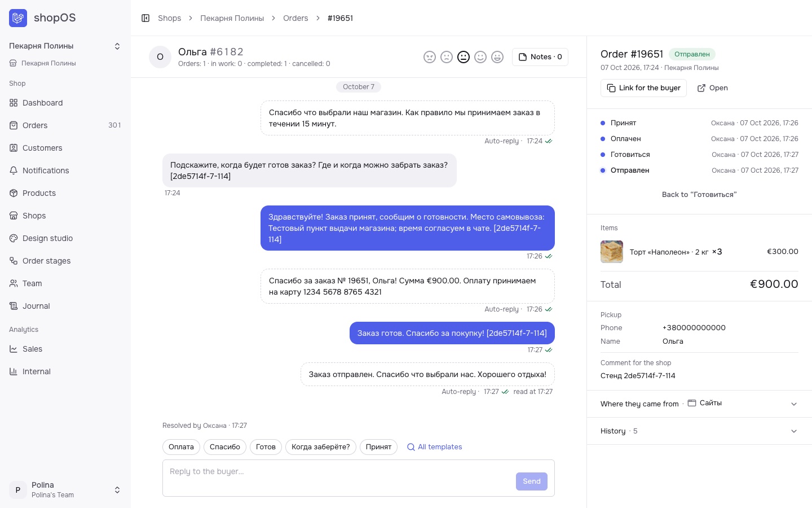Open Sales analytics in the sidebar
The height and width of the screenshot is (508, 812).
point(65,349)
